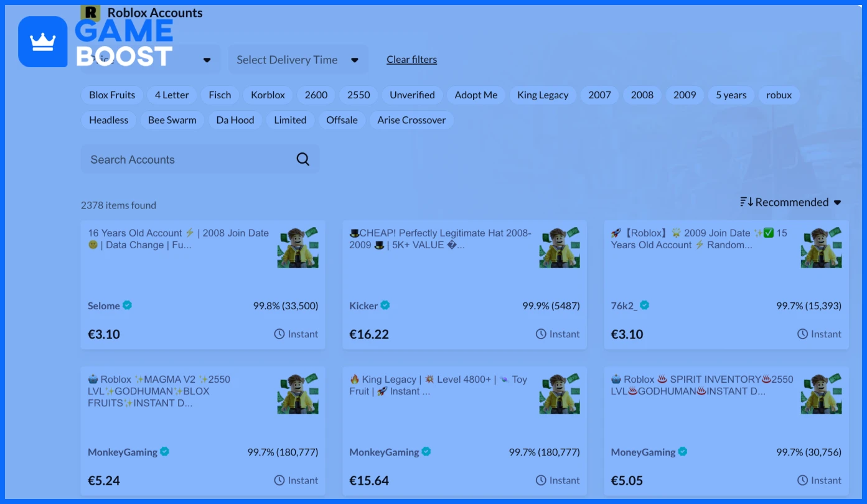Click the search magnifier icon
This screenshot has height=504, width=867.
(303, 159)
